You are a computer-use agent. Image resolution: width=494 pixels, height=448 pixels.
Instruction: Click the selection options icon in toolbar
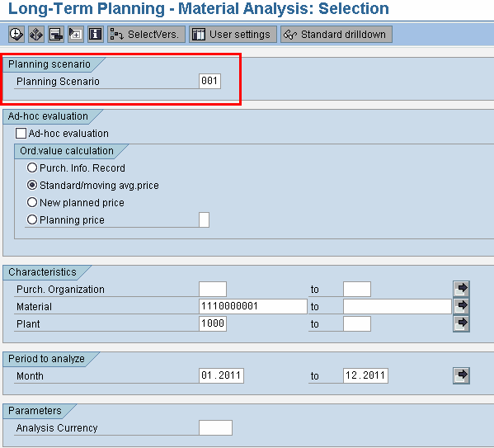point(56,34)
